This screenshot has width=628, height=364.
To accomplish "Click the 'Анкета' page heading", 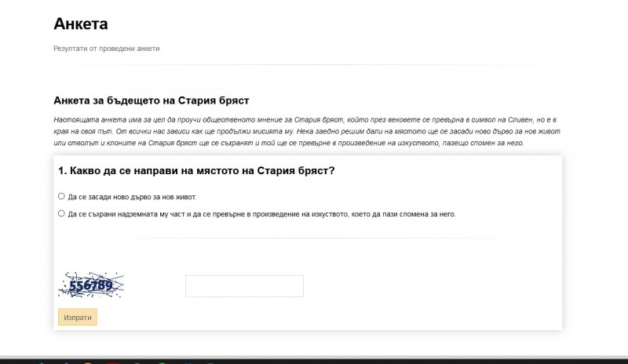I will point(81,24).
